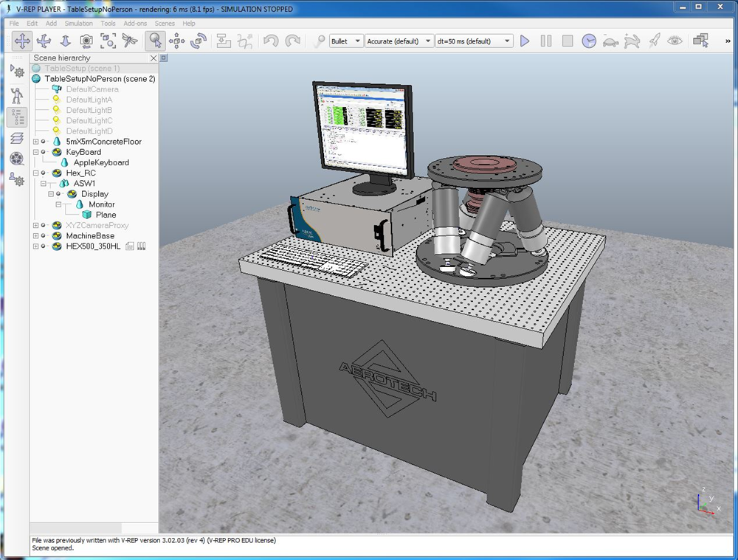Open the video recorder panel
The height and width of the screenshot is (560, 738).
[x=15, y=159]
